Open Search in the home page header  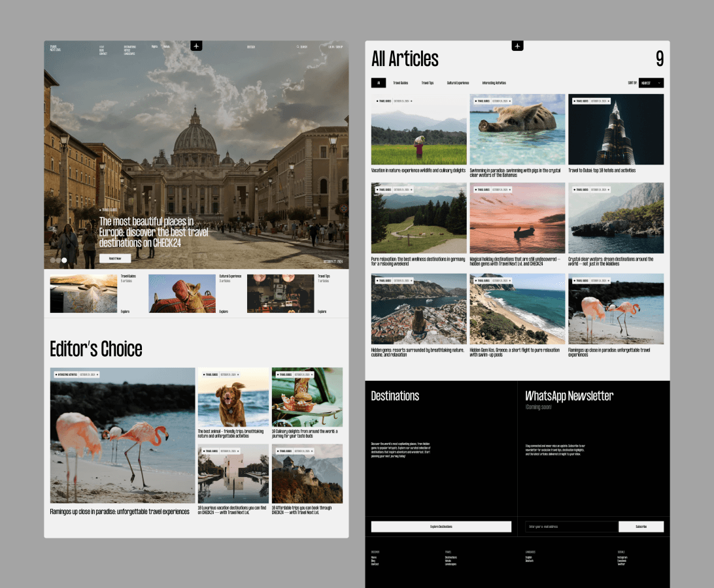pos(302,47)
